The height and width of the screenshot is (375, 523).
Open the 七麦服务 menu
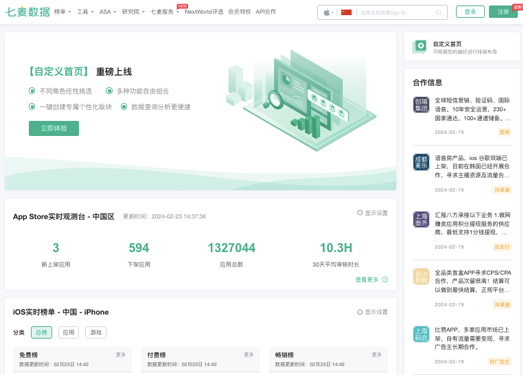click(164, 12)
